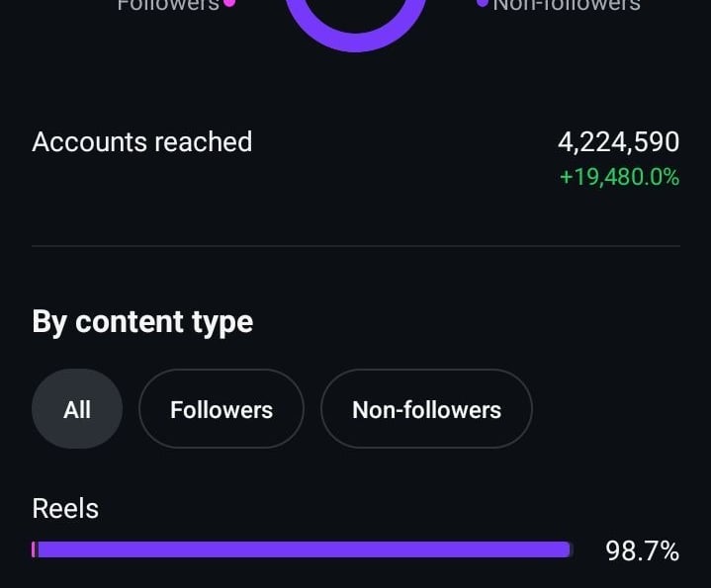
Task: Click the middle of the purple Reels bar
Action: [x=303, y=549]
